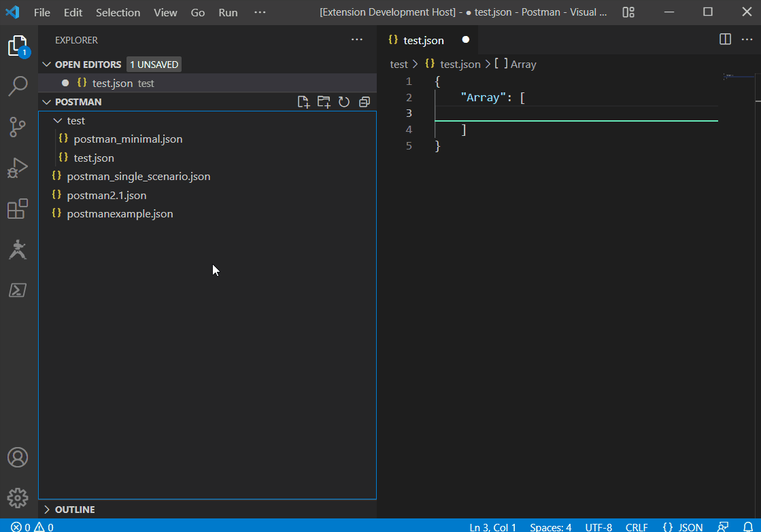The image size is (761, 532).
Task: Click the VS Code logo icon
Action: point(12,12)
